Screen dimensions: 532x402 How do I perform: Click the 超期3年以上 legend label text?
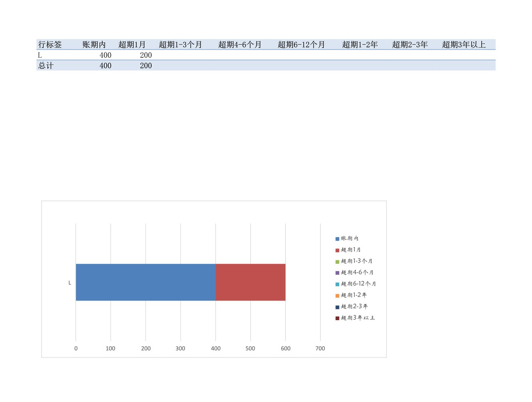click(x=358, y=318)
